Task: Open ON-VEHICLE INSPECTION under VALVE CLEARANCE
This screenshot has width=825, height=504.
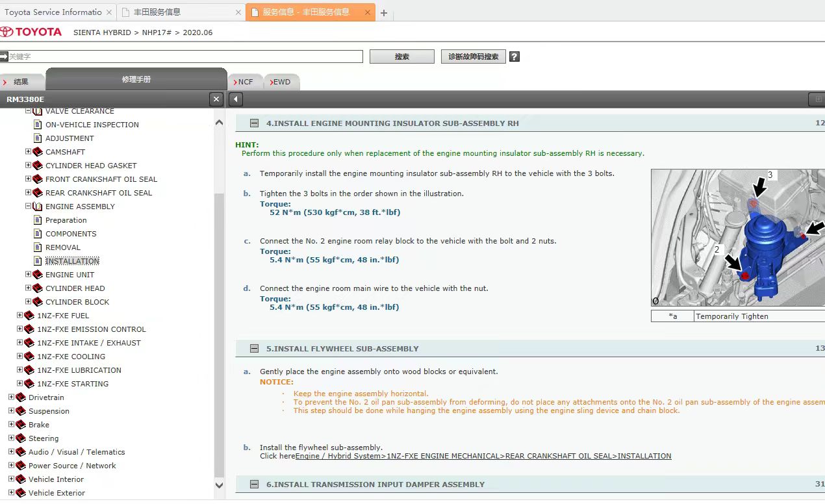Action: pyautogui.click(x=92, y=125)
